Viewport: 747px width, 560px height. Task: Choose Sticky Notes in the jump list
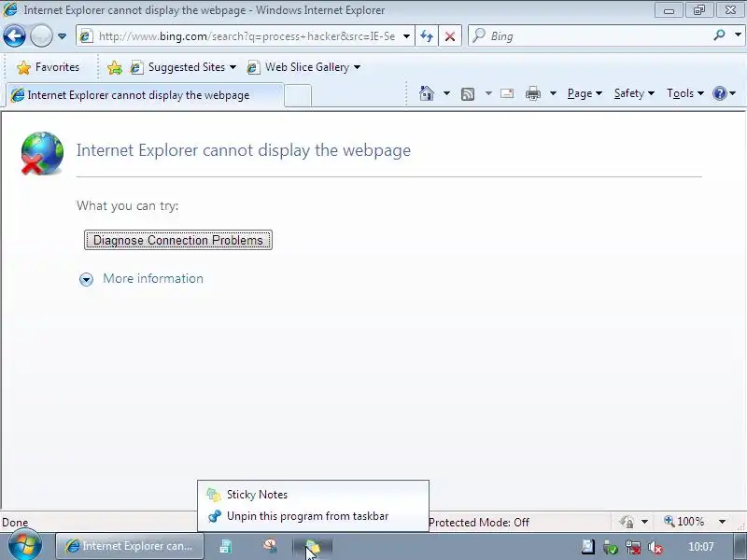point(313,495)
